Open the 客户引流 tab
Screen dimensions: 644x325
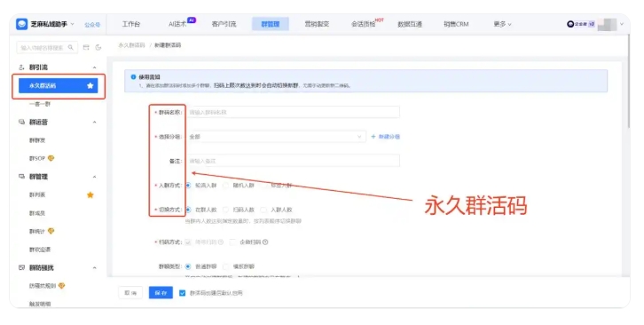click(x=224, y=24)
